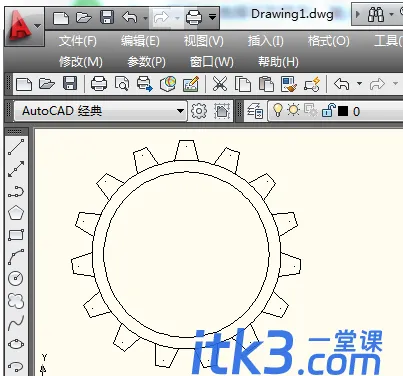The image size is (403, 376).
Task: Choose the Circle drawing tool
Action: pos(16,278)
